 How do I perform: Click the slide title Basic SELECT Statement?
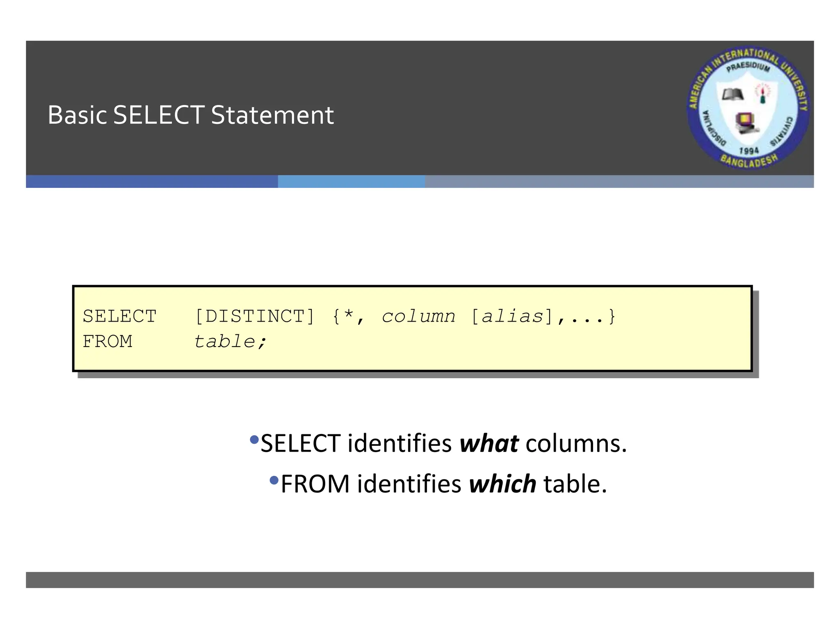pyautogui.click(x=190, y=115)
